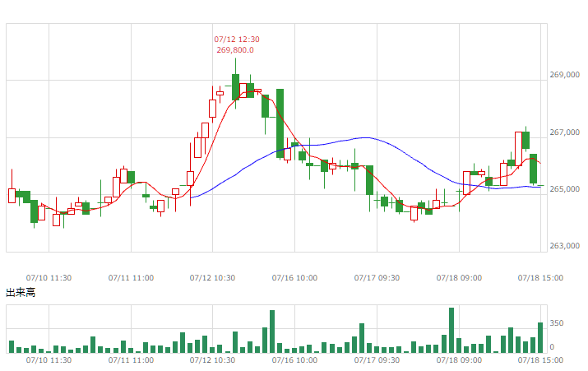The height and width of the screenshot is (371, 588).
Task: Click the 267,000 price axis label
Action: [x=564, y=132]
